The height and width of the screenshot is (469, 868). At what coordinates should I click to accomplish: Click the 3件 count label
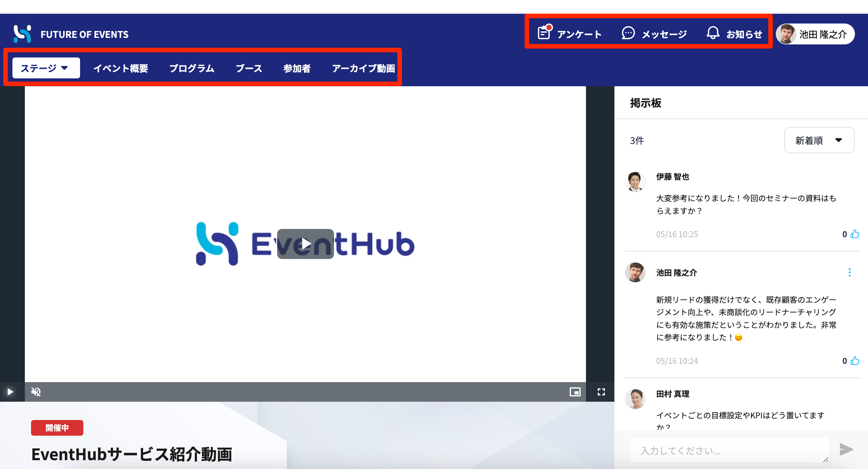637,140
